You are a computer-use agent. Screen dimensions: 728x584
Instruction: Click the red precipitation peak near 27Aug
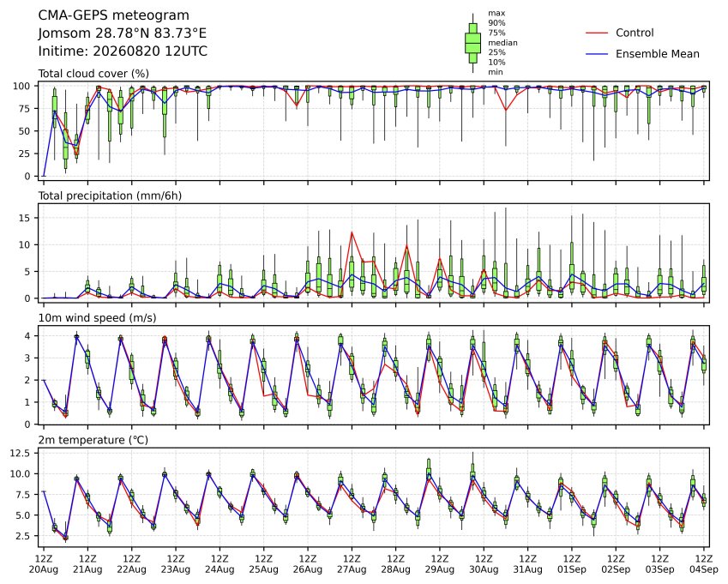click(352, 232)
